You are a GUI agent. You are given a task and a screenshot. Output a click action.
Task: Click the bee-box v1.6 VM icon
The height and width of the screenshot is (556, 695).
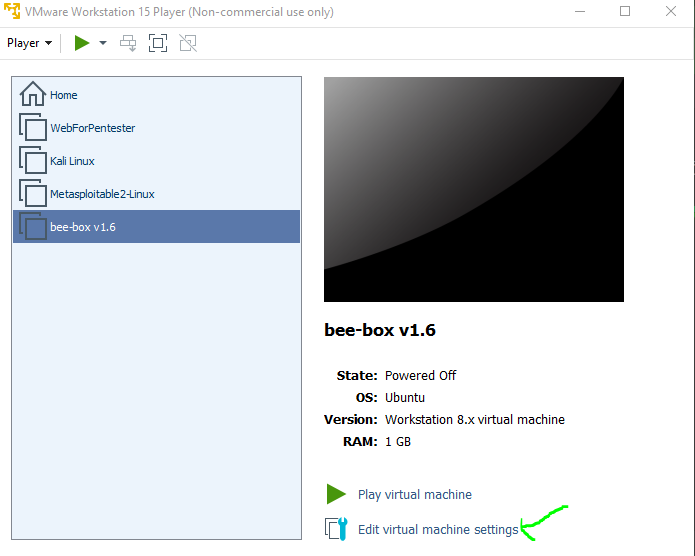33,226
